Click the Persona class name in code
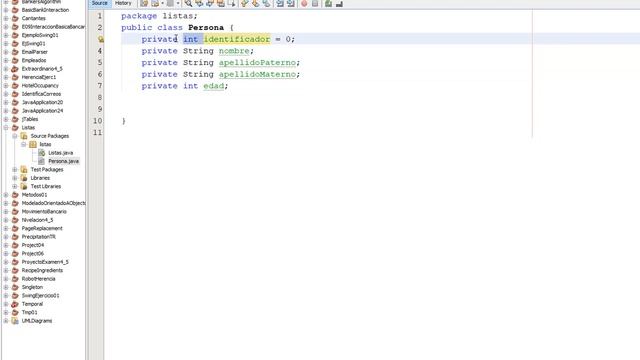The image size is (640, 360). pyautogui.click(x=206, y=28)
